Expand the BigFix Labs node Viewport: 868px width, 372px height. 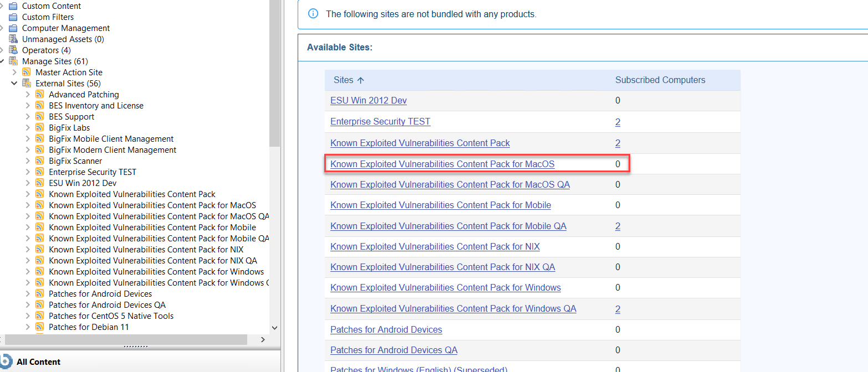click(x=28, y=127)
